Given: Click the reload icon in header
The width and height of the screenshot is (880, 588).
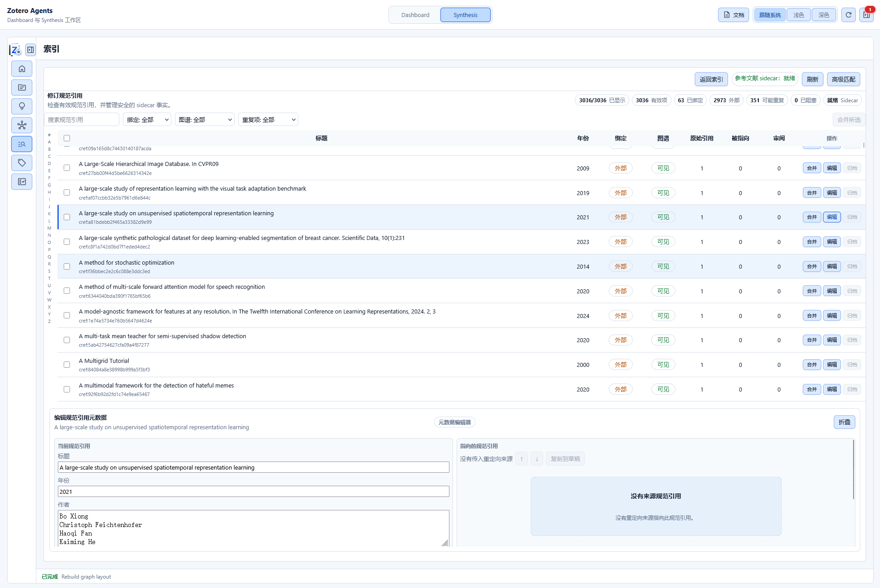Looking at the screenshot, I should pos(848,15).
